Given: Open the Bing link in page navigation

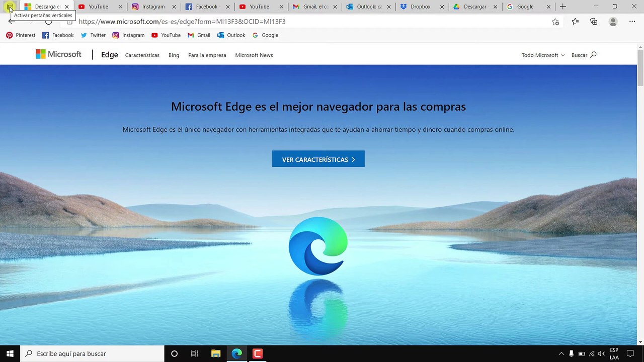Looking at the screenshot, I should (x=174, y=55).
